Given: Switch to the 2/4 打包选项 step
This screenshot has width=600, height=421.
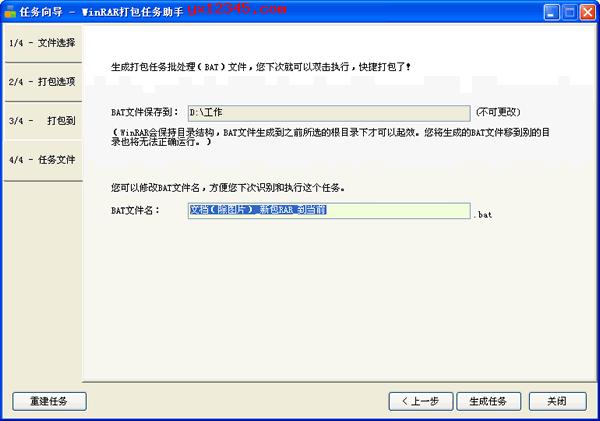Looking at the screenshot, I should click(x=42, y=82).
